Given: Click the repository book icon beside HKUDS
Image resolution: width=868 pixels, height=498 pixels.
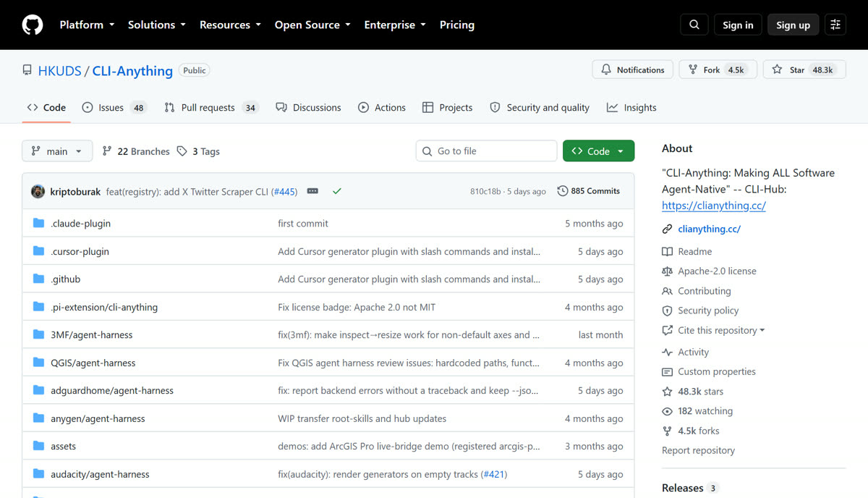Looking at the screenshot, I should point(27,70).
